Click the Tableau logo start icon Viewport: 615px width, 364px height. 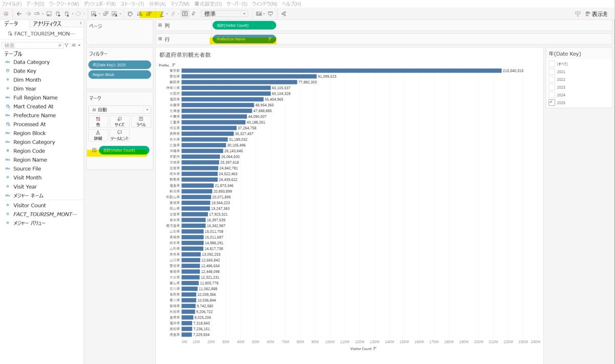(6, 14)
